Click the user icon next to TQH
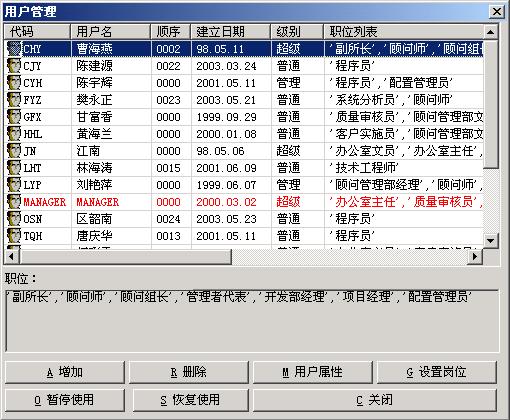The image size is (510, 420). 14,236
